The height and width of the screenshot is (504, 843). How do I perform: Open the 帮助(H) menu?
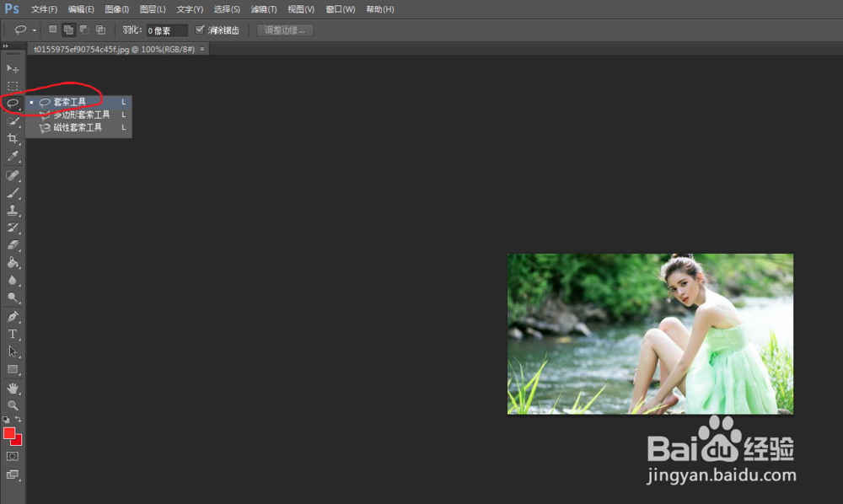click(379, 9)
